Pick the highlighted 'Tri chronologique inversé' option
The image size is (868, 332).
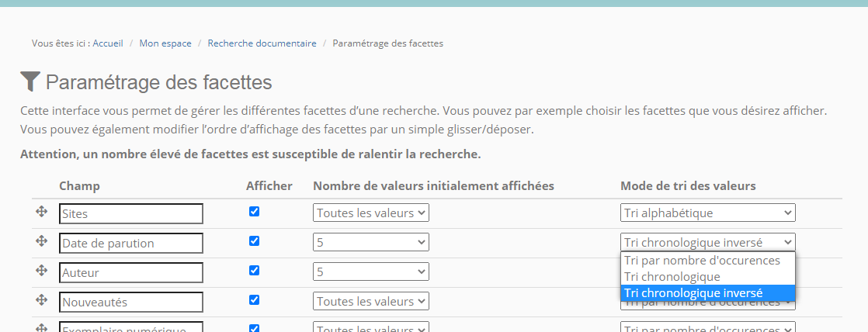pos(693,293)
